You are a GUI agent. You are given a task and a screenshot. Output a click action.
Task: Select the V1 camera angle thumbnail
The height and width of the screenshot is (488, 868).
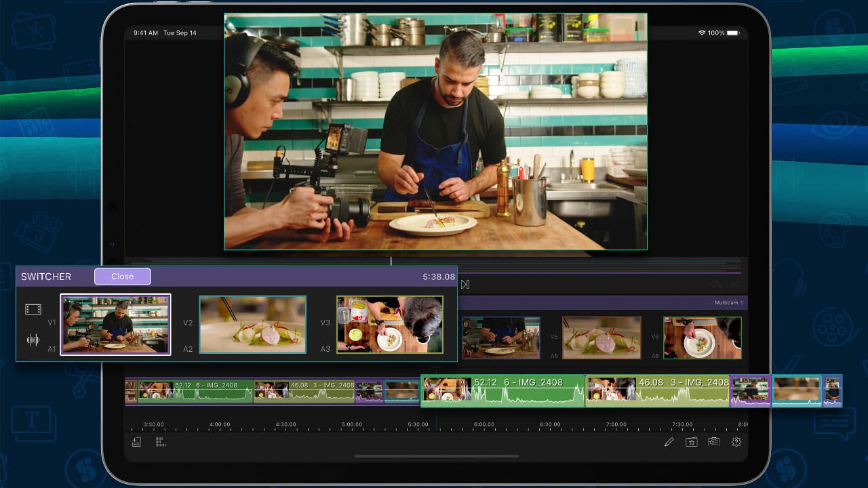pyautogui.click(x=115, y=324)
